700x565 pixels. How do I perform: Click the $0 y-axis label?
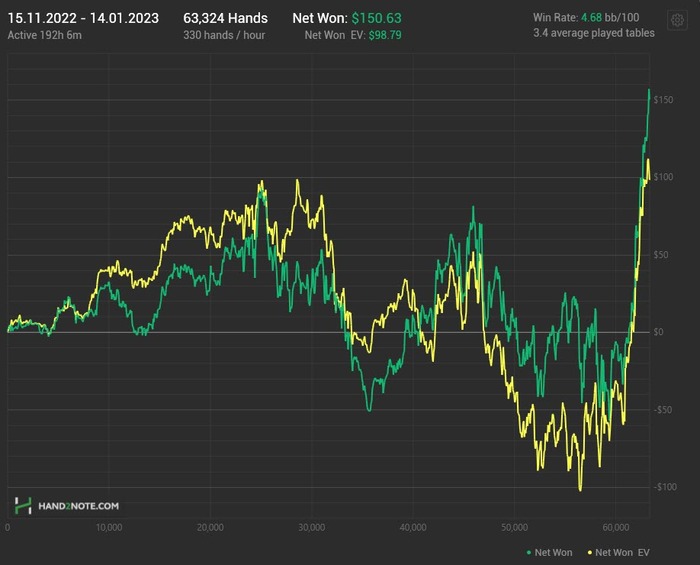pos(658,332)
